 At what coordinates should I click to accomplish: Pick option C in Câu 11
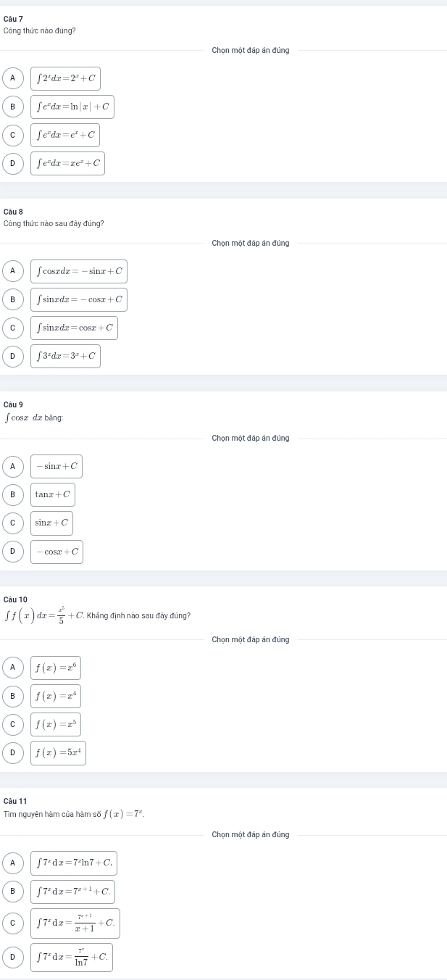click(12, 923)
